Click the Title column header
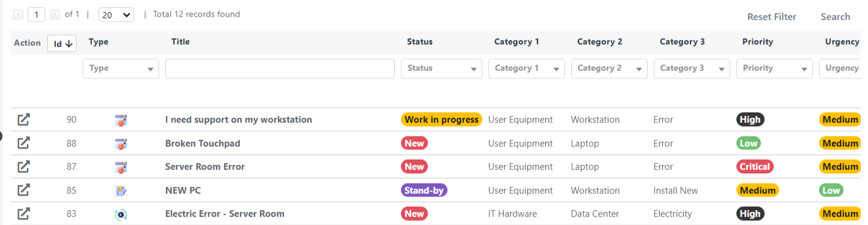This screenshot has height=225, width=868. (181, 42)
